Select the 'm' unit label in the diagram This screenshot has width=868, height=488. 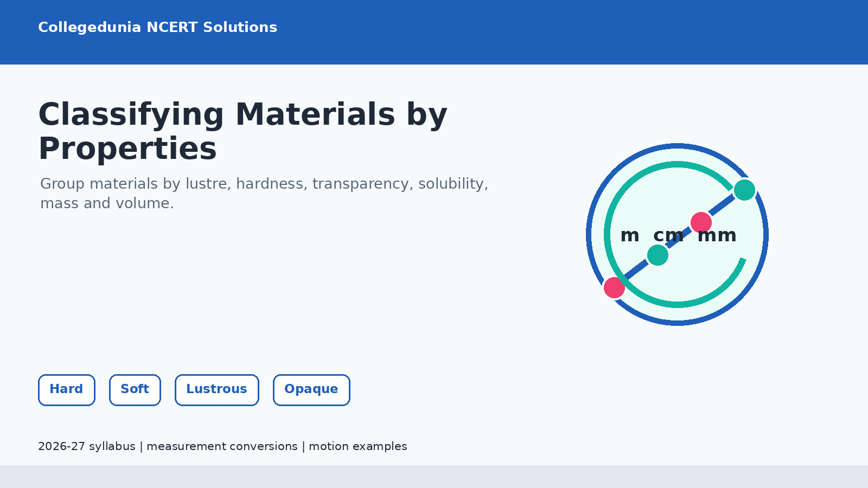629,235
